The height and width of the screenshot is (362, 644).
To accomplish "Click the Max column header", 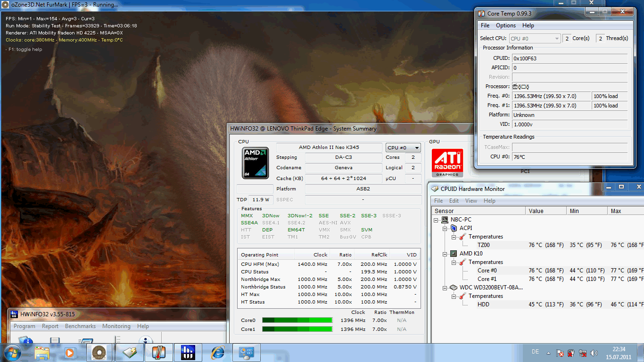I will [626, 211].
